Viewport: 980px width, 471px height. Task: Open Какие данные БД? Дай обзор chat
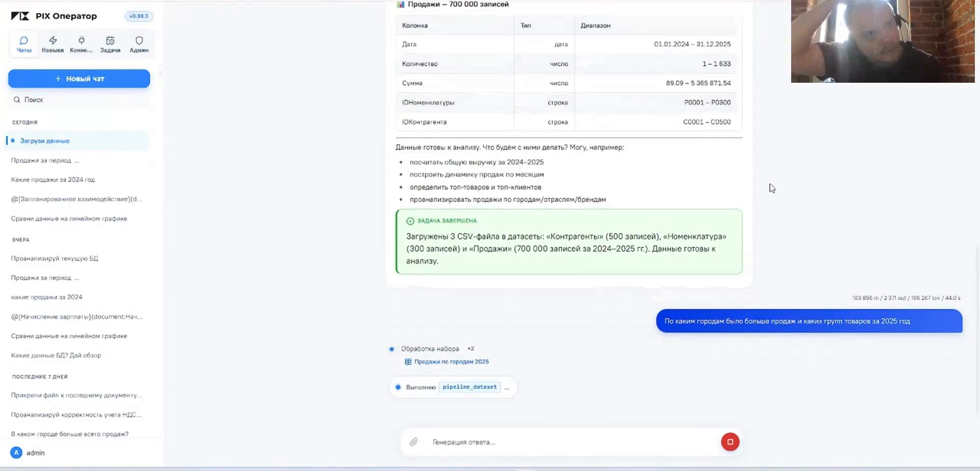pos(56,355)
